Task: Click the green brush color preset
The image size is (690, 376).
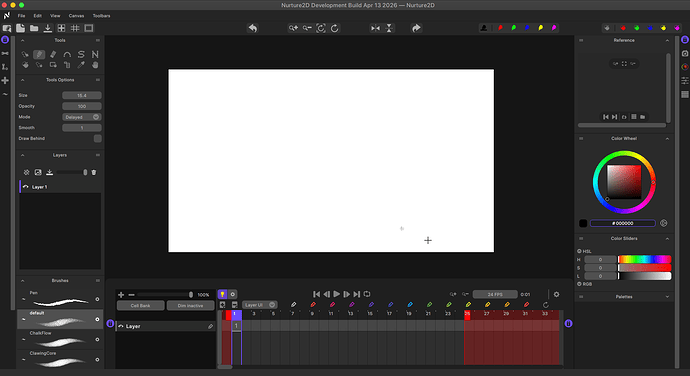Action: [514, 28]
